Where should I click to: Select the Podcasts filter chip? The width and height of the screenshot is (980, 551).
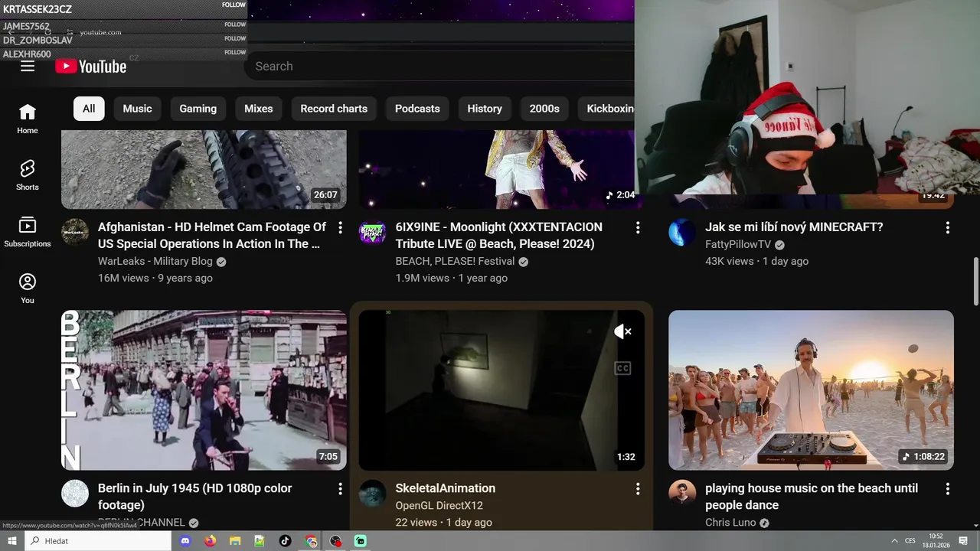click(x=417, y=109)
